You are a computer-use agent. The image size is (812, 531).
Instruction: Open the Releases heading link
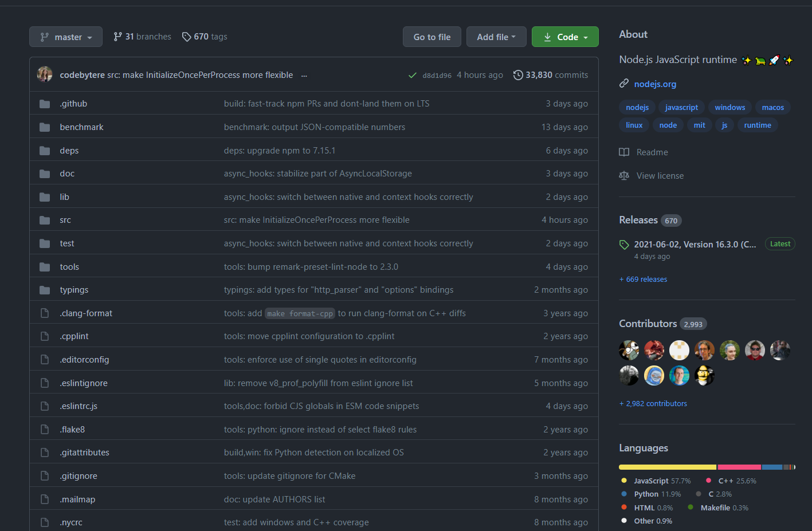[650, 220]
